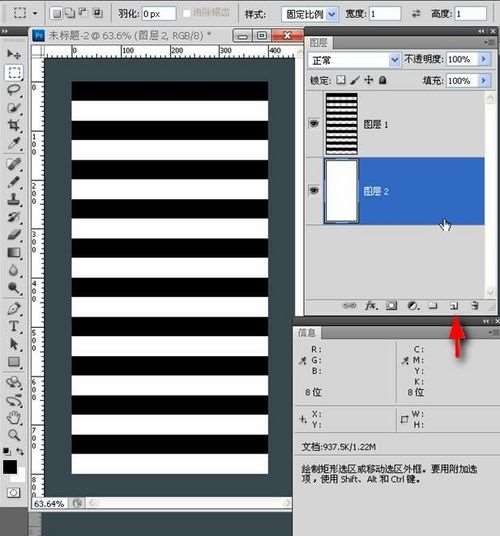Image resolution: width=500 pixels, height=536 pixels.
Task: Select the Eyedropper tool in toolbox
Action: click(14, 143)
